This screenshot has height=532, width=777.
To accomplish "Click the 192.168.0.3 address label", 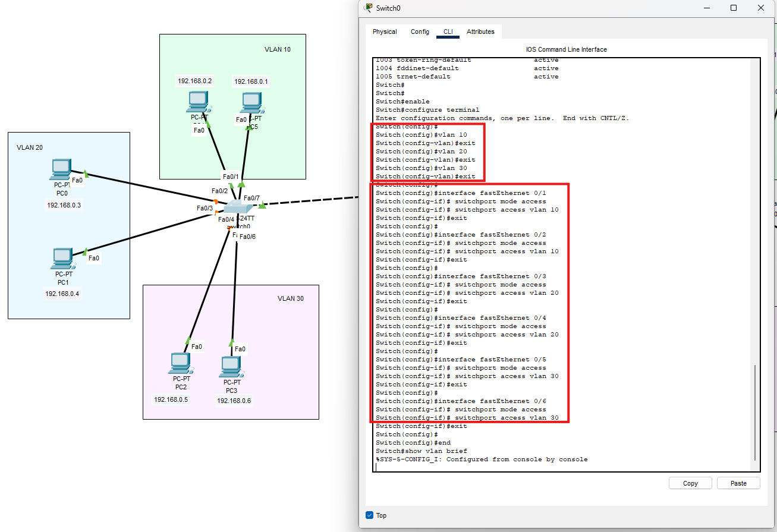I will pos(64,205).
